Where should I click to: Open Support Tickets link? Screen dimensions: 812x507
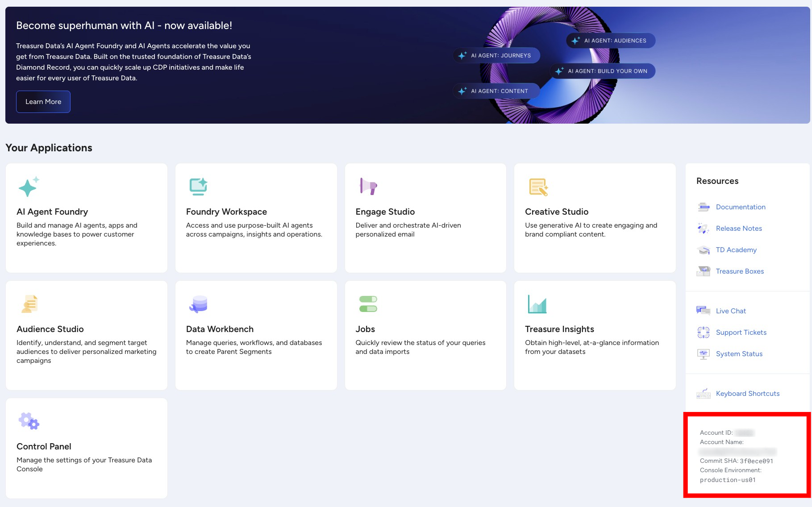741,332
